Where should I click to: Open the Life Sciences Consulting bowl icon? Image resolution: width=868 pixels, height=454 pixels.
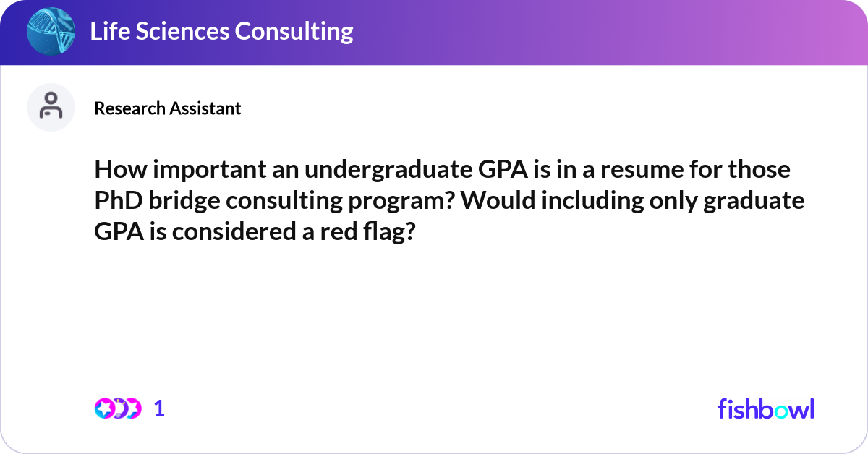[50, 31]
